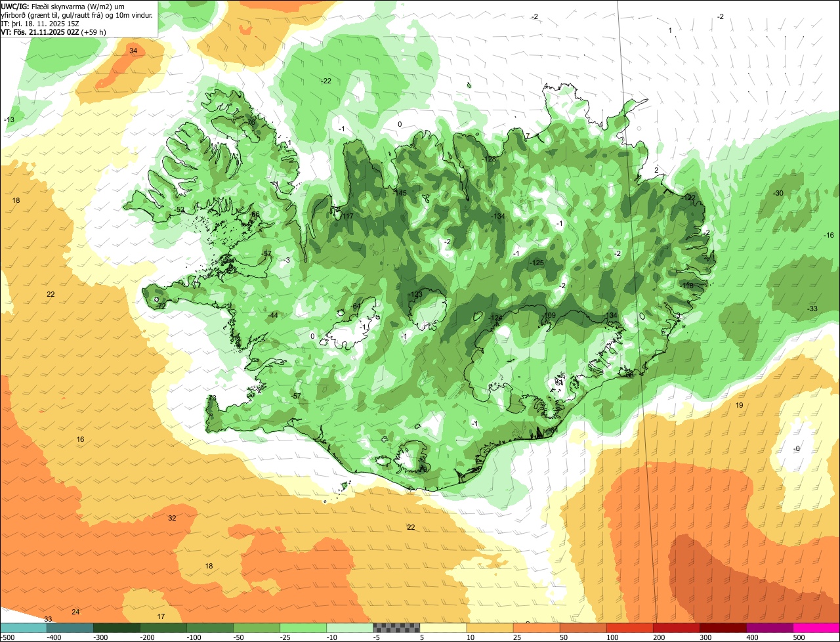
Task: Click the '-125' flux value in central Iceland
Action: pyautogui.click(x=537, y=263)
